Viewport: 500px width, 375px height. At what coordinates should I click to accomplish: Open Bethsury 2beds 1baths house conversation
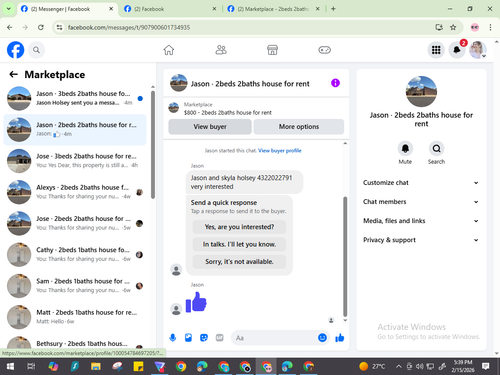click(75, 343)
